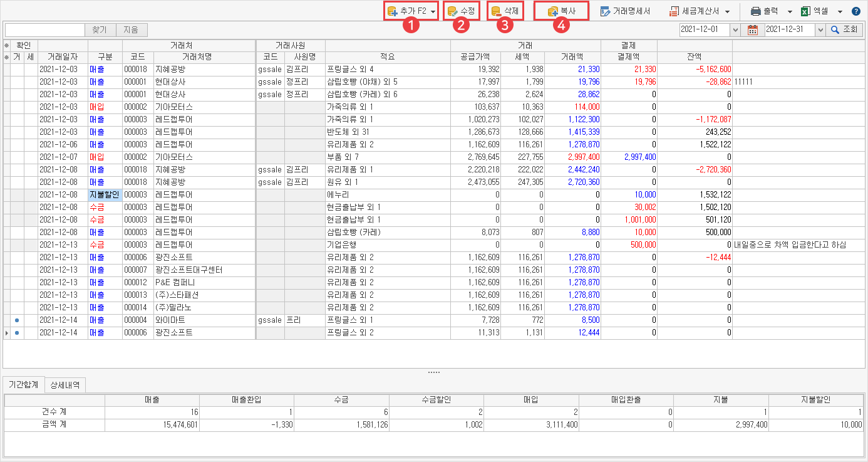Click the 출력 print button
The image size is (868, 462).
[765, 11]
